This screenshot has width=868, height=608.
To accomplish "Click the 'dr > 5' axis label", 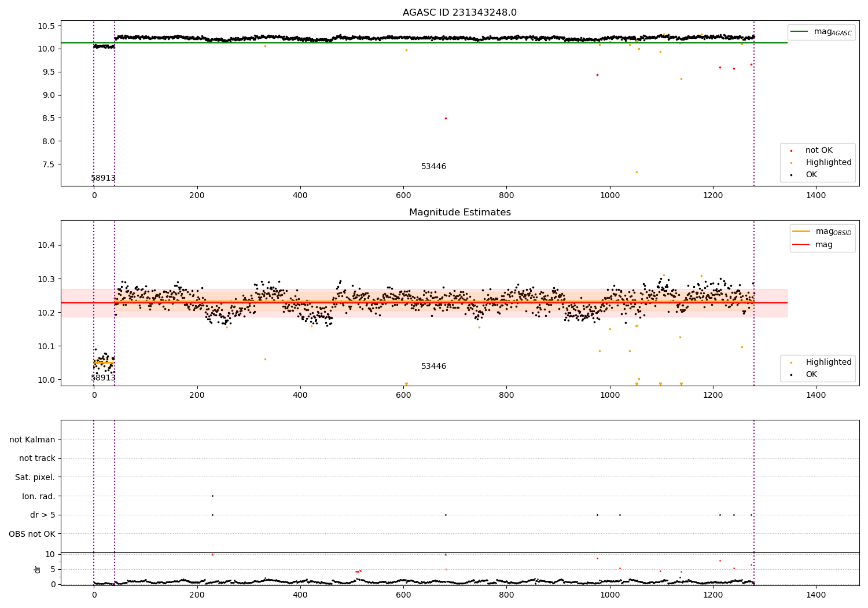I will coord(43,515).
